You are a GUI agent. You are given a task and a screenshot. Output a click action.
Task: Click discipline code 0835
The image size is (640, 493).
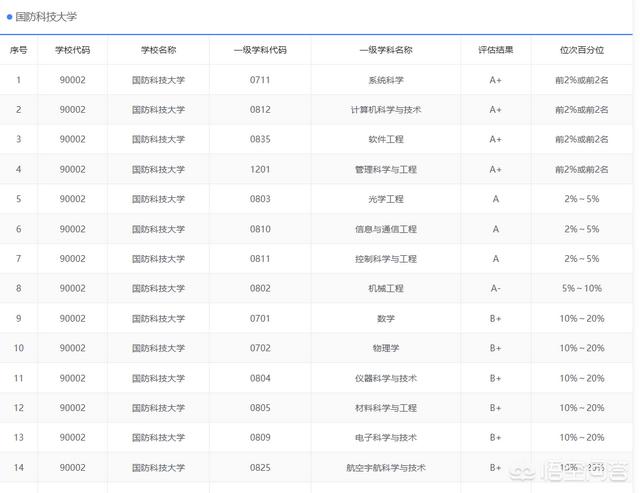point(260,140)
